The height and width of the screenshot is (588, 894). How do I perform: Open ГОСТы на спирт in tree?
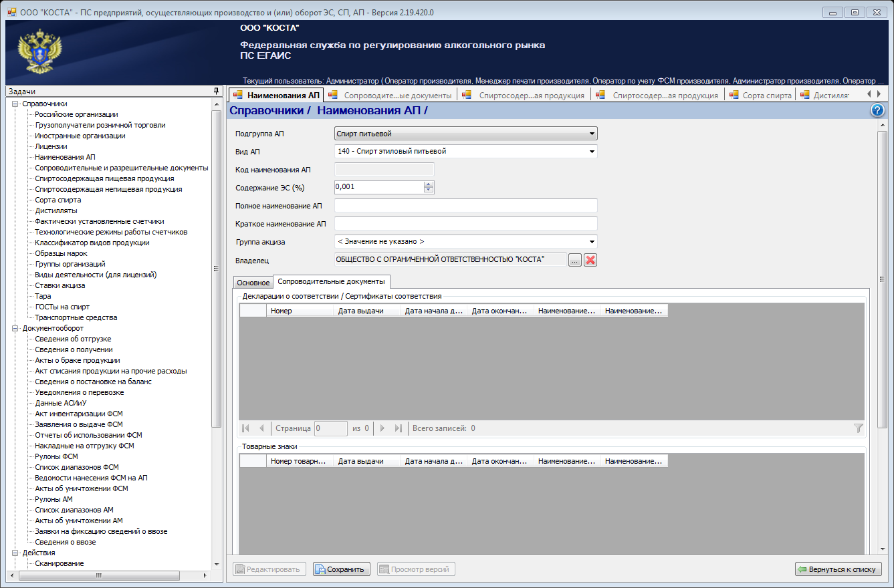(62, 307)
